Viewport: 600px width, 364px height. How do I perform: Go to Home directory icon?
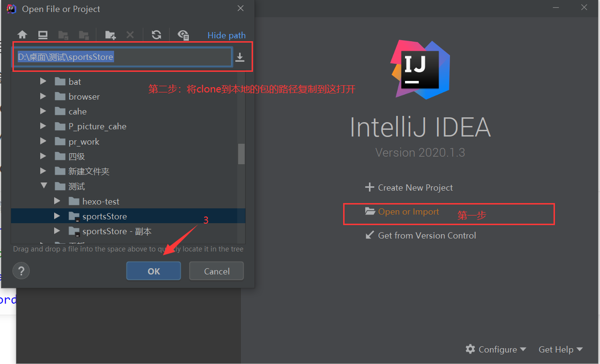pos(23,34)
